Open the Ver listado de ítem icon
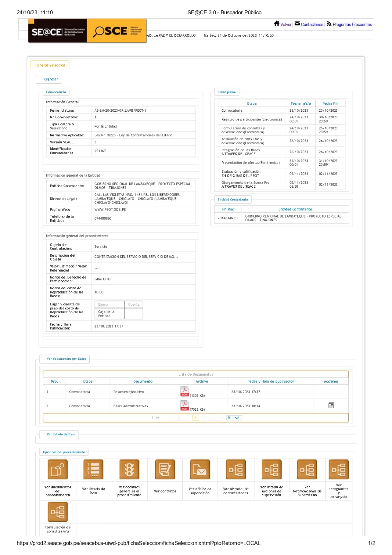 pos(94,469)
